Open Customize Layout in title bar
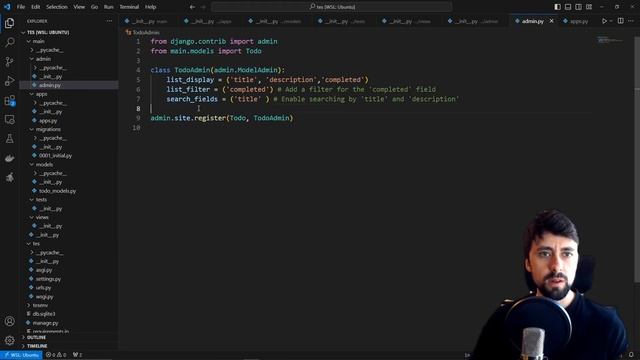 pyautogui.click(x=589, y=7)
